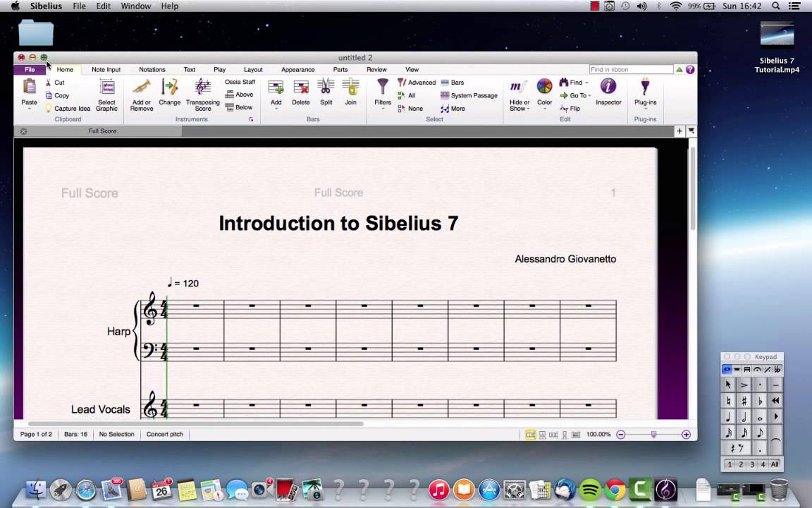The height and width of the screenshot is (508, 812).
Task: Click the Transposing Score icon
Action: point(202,87)
